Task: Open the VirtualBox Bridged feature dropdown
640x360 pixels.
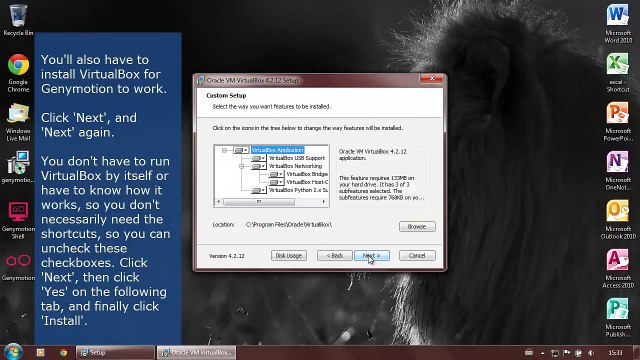Action: (x=276, y=174)
